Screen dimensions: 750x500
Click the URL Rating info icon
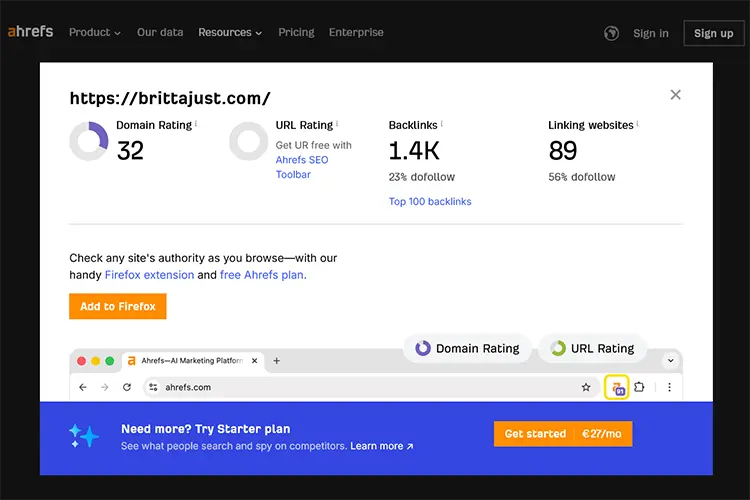coord(337,123)
